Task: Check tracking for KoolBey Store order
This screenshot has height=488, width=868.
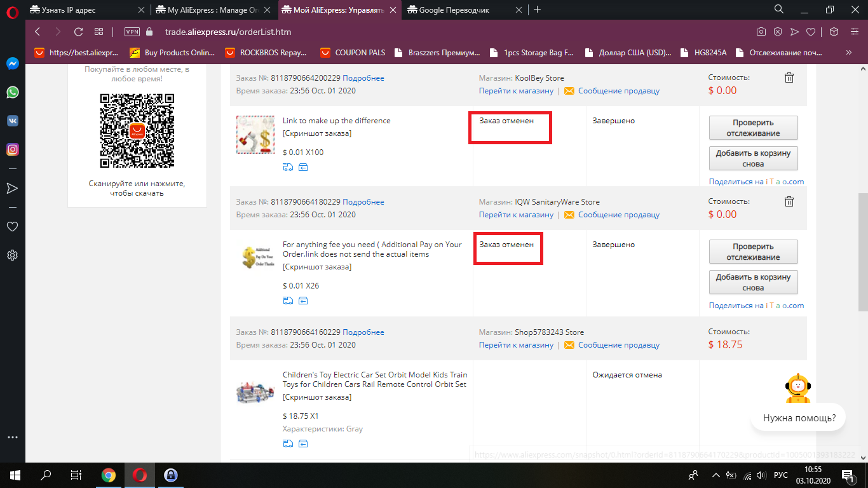Action: click(754, 128)
